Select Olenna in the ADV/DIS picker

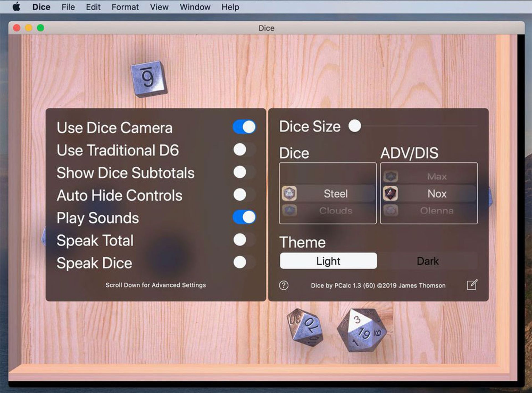(436, 211)
